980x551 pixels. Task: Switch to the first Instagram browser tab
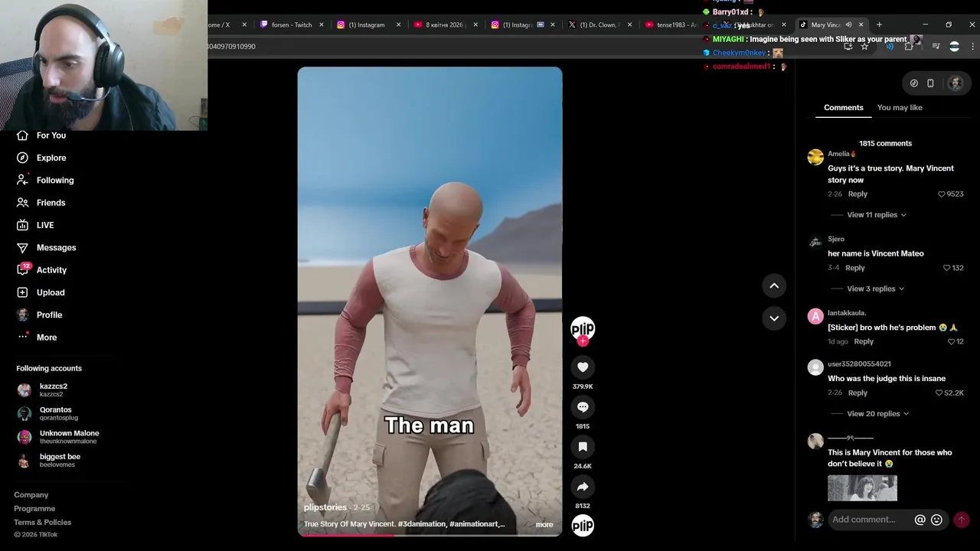(x=367, y=24)
